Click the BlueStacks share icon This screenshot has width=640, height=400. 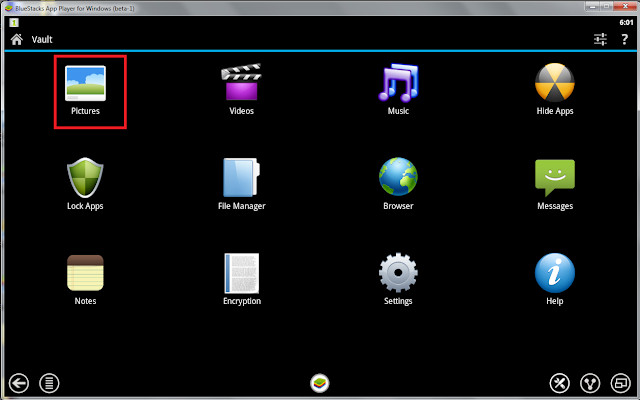[590, 383]
